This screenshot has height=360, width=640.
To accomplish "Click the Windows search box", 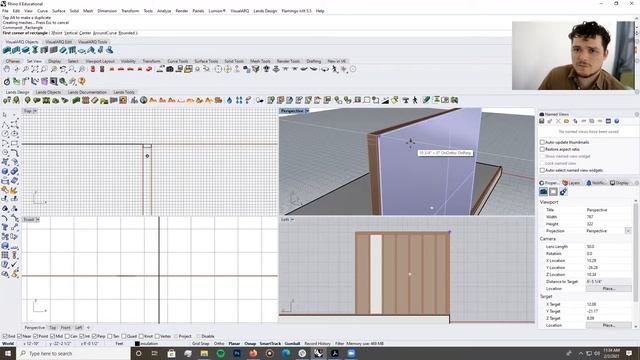I will click(73, 353).
